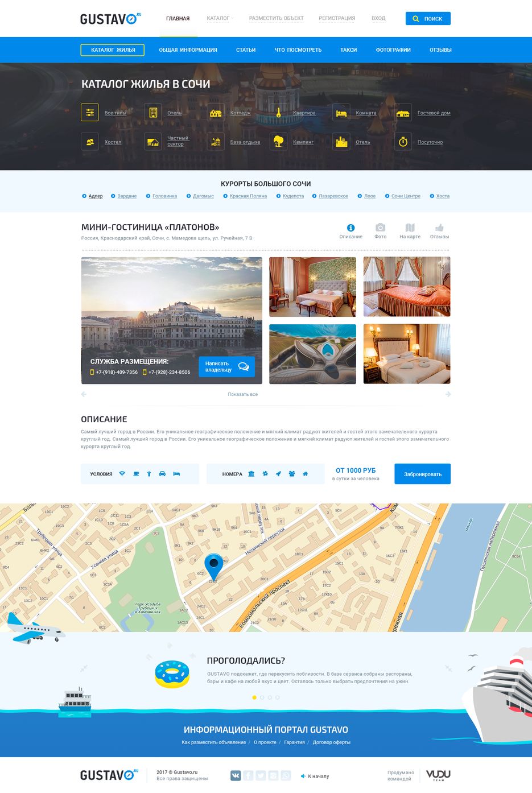Click the bank building icon under НОМЕРА
Screen dimensions: 532x793
coord(251,473)
